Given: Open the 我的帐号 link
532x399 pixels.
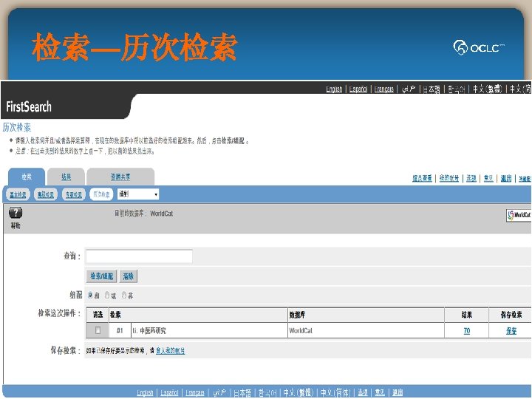Looking at the screenshot, I should (x=449, y=178).
